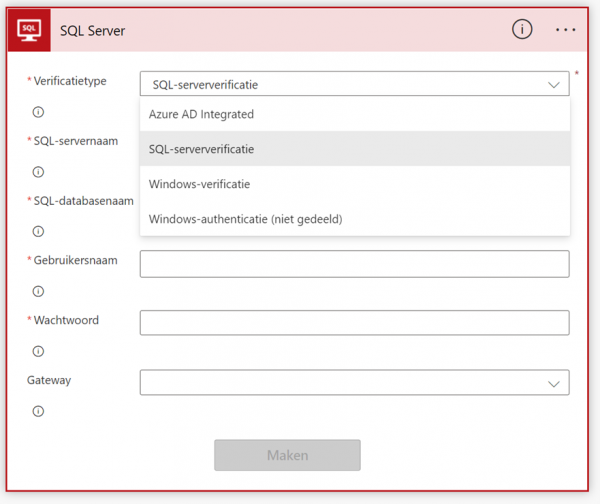Select Azure AD Integrated option

pyautogui.click(x=355, y=114)
